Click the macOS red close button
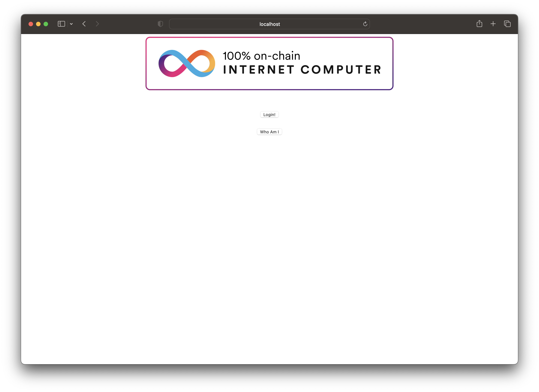This screenshot has height=392, width=539. coord(31,24)
